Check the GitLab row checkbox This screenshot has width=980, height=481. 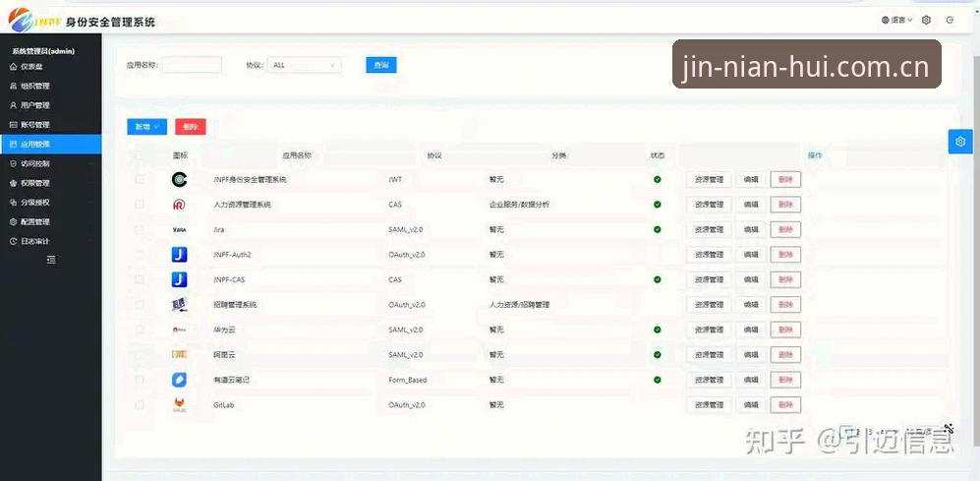[140, 405]
